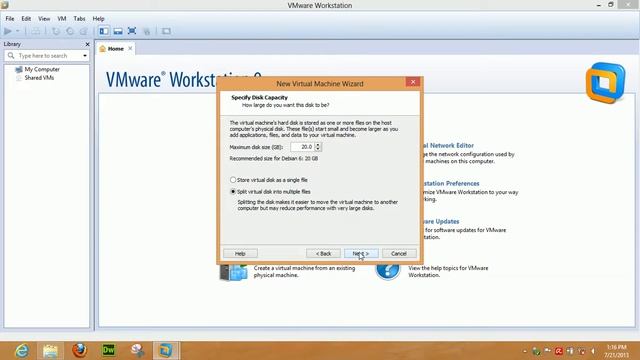640x360 pixels.
Task: Open the Library search filter dropdown
Action: 85,56
